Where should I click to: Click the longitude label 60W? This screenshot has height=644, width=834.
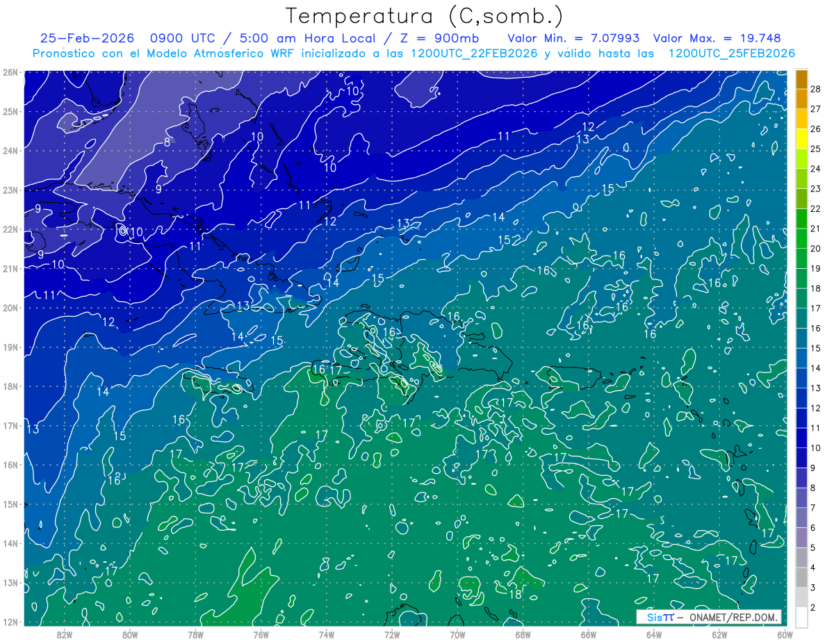[x=784, y=634]
